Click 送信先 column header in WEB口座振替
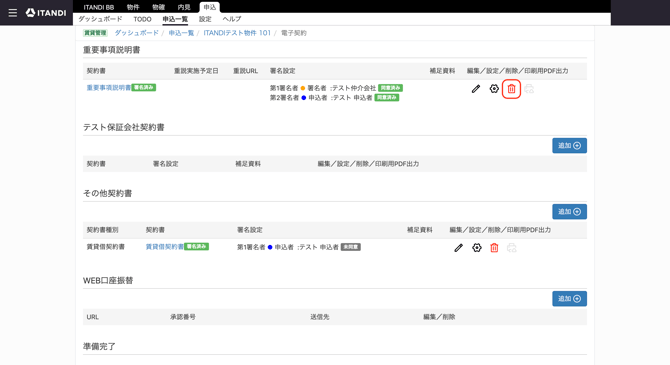Viewport: 670px width, 365px height. click(x=320, y=317)
